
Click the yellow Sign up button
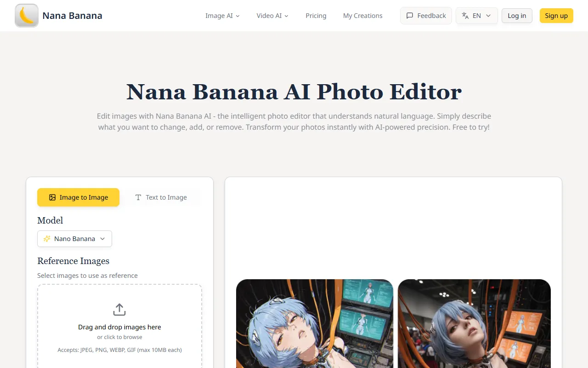(556, 16)
